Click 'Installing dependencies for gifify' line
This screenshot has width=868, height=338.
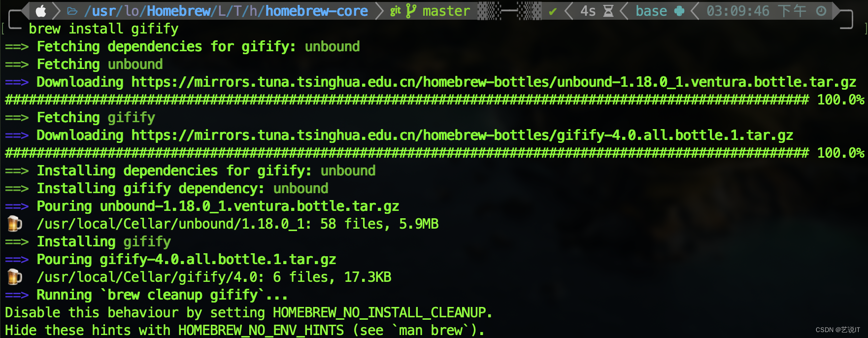(x=190, y=170)
